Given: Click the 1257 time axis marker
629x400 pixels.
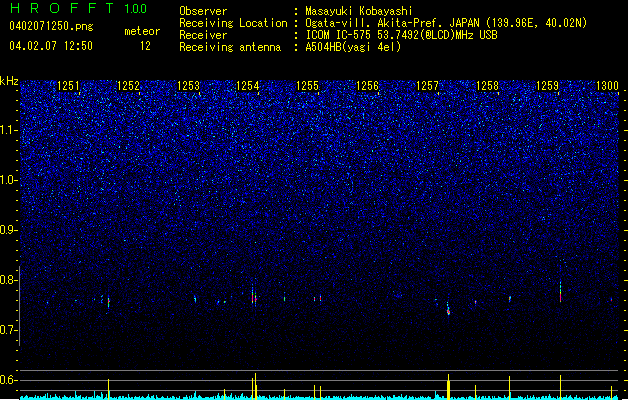Looking at the screenshot, I should coord(428,86).
